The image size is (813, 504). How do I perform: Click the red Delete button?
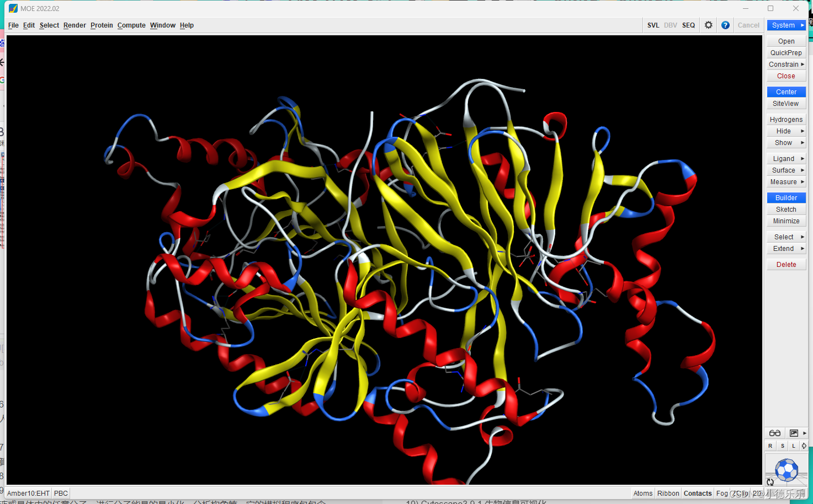[787, 265]
